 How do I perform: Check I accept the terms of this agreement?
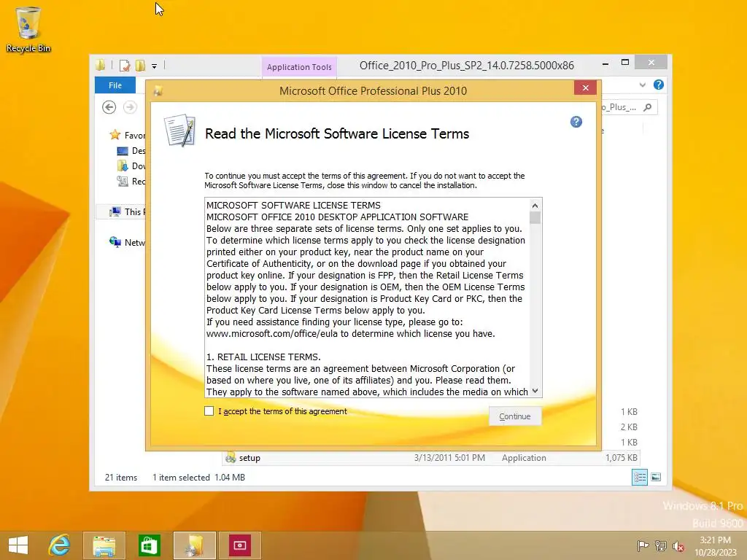(x=209, y=411)
